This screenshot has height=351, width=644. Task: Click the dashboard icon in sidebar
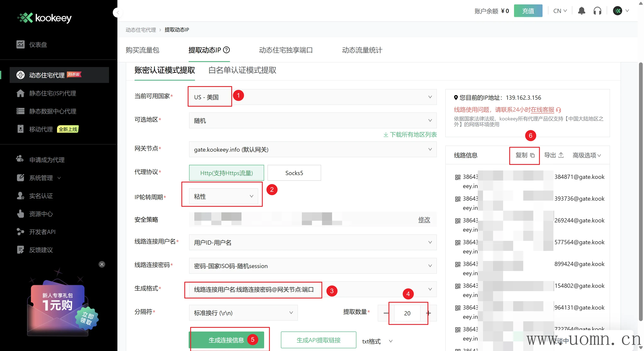(x=21, y=44)
